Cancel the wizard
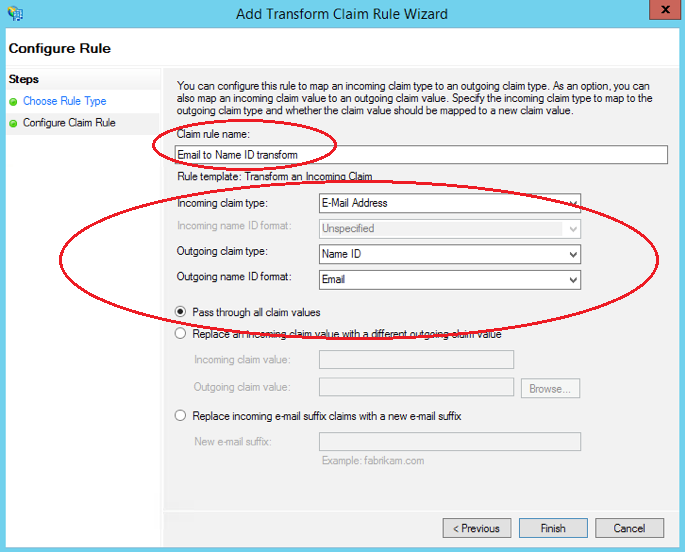Screen dimensions: 685x552 (x=629, y=528)
